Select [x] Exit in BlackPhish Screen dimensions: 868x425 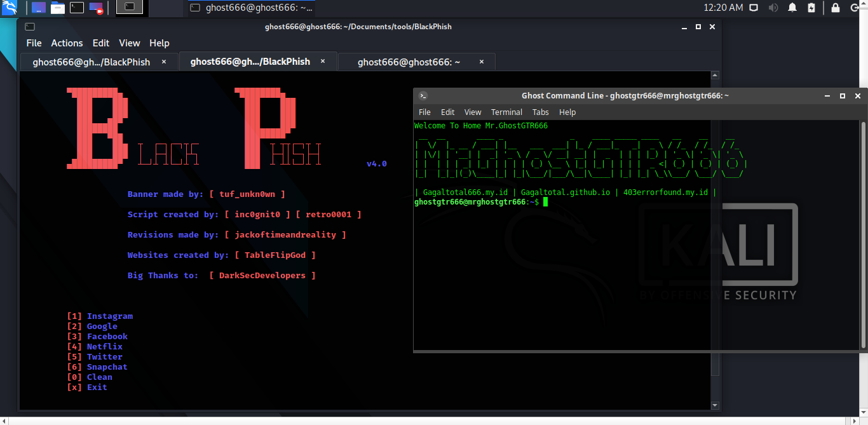(86, 387)
